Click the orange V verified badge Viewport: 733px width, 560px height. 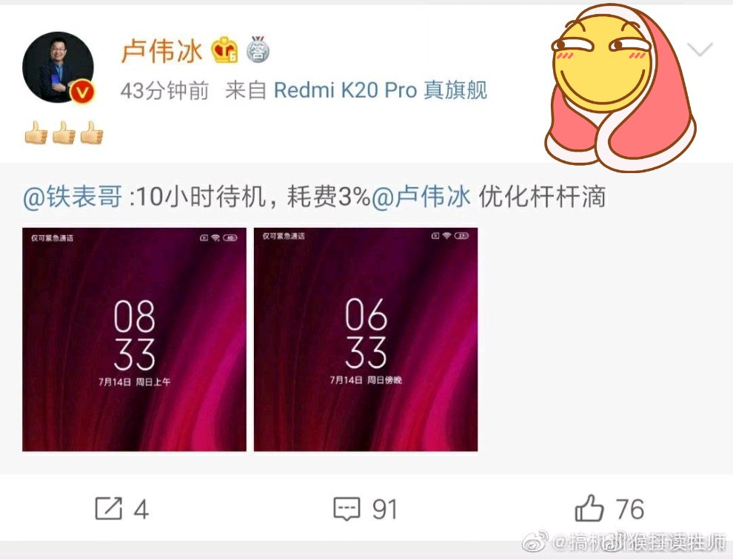(x=82, y=92)
